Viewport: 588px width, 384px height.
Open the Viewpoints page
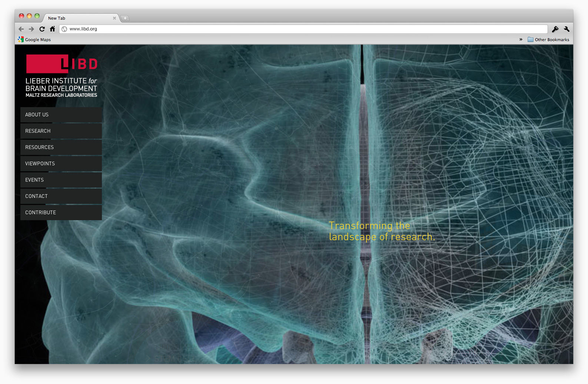(61, 164)
